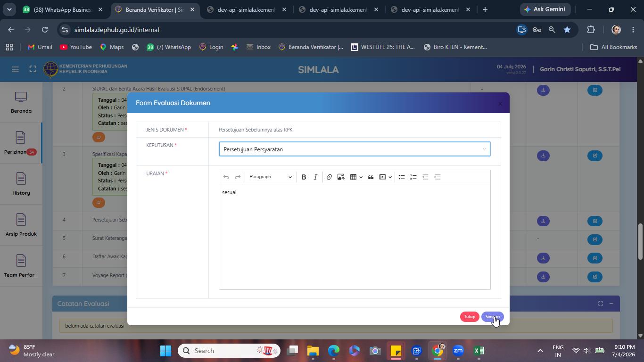
Task: Open the Chrome extensions menu
Action: click(x=591, y=30)
